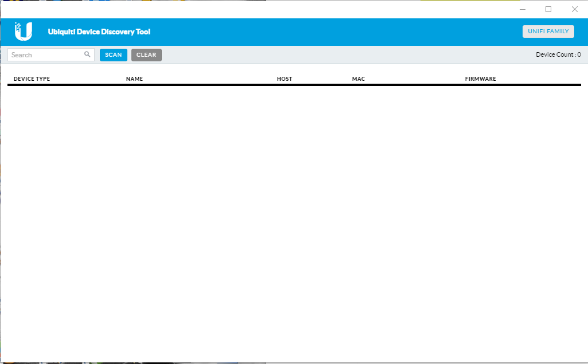This screenshot has width=588, height=364.
Task: Start a device scan with SCAN button
Action: tap(113, 54)
